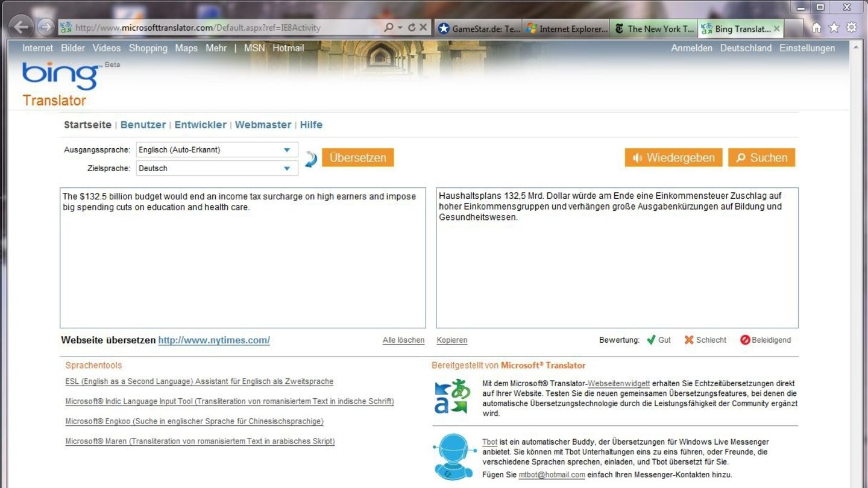Open the Entwickler section
The image size is (868, 488).
(x=200, y=125)
